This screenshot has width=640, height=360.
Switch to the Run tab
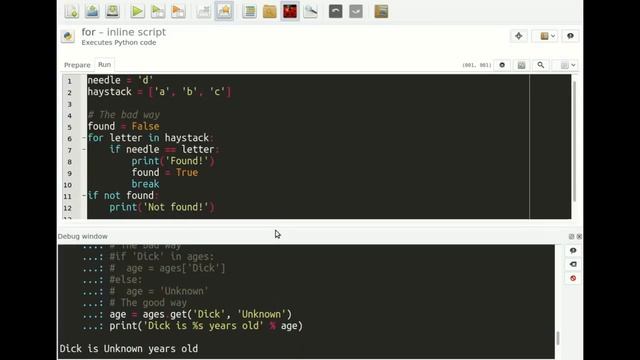pyautogui.click(x=104, y=64)
